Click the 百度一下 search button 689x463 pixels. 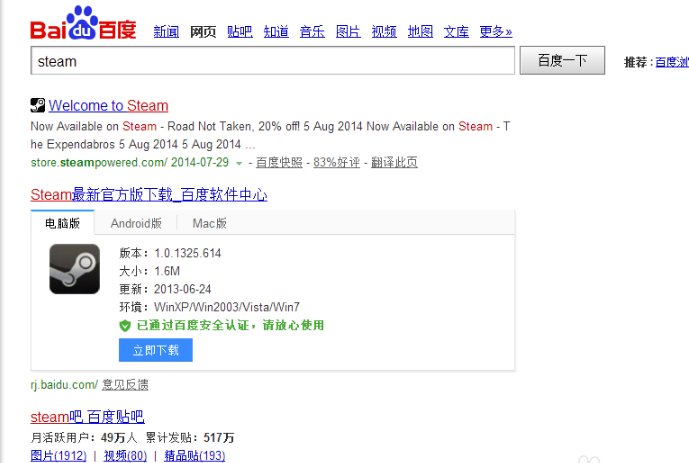coord(562,60)
